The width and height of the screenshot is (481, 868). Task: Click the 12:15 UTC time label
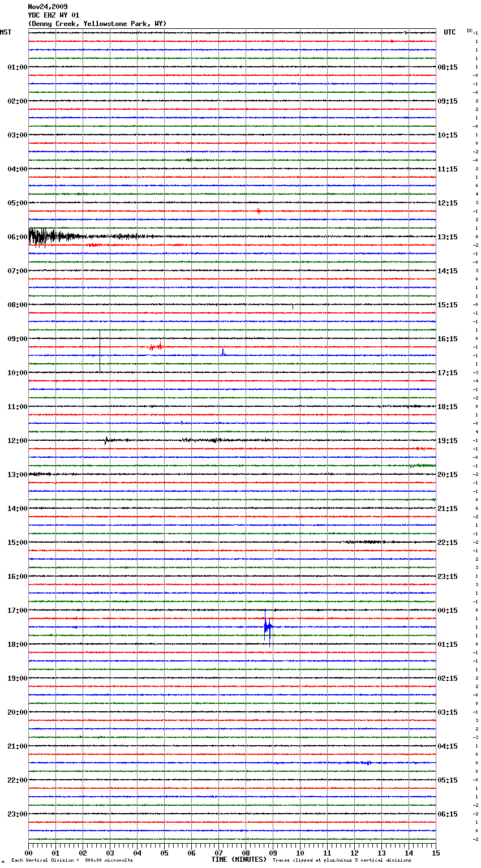(x=448, y=203)
